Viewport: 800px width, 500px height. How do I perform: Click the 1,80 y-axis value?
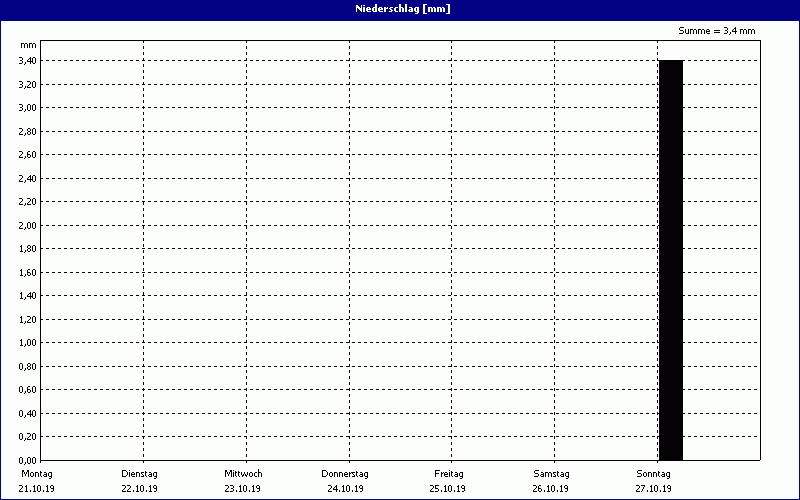pos(28,248)
